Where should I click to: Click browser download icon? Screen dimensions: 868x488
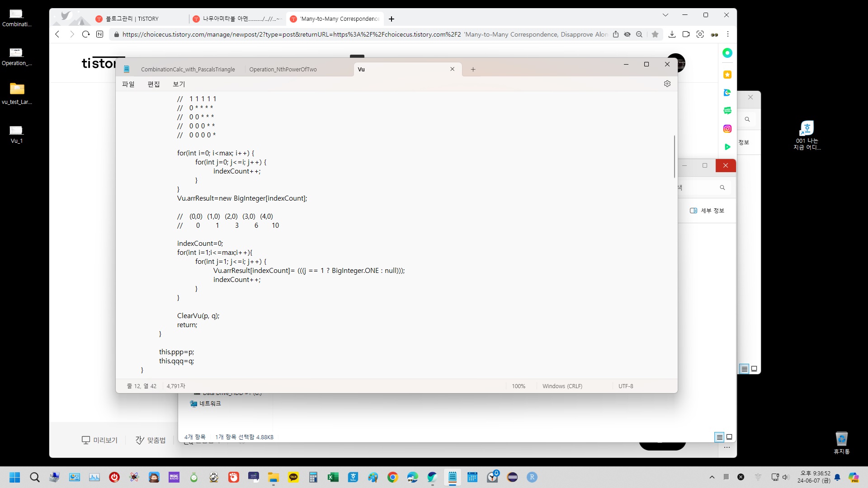pos(672,34)
